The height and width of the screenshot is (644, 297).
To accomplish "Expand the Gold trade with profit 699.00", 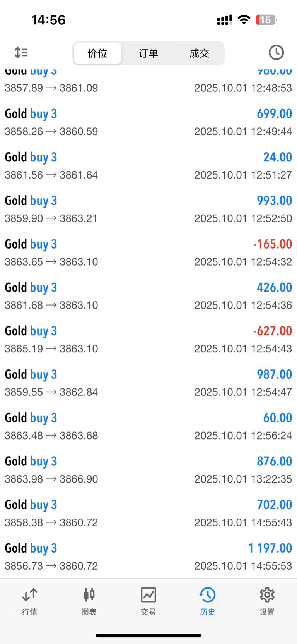I will (x=148, y=122).
